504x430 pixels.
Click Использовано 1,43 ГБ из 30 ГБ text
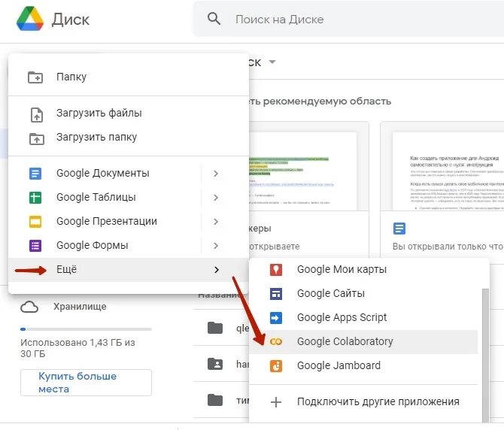point(77,348)
